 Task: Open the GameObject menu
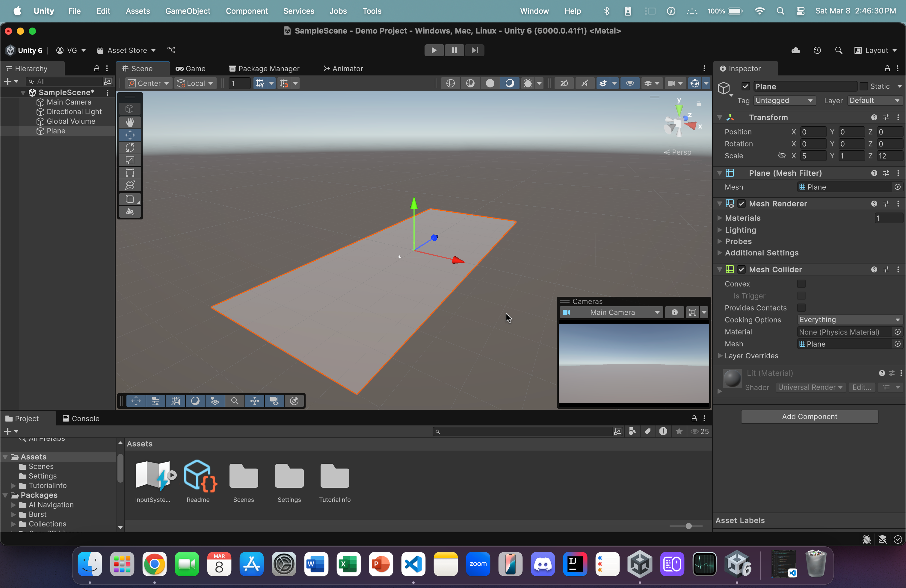(x=188, y=11)
